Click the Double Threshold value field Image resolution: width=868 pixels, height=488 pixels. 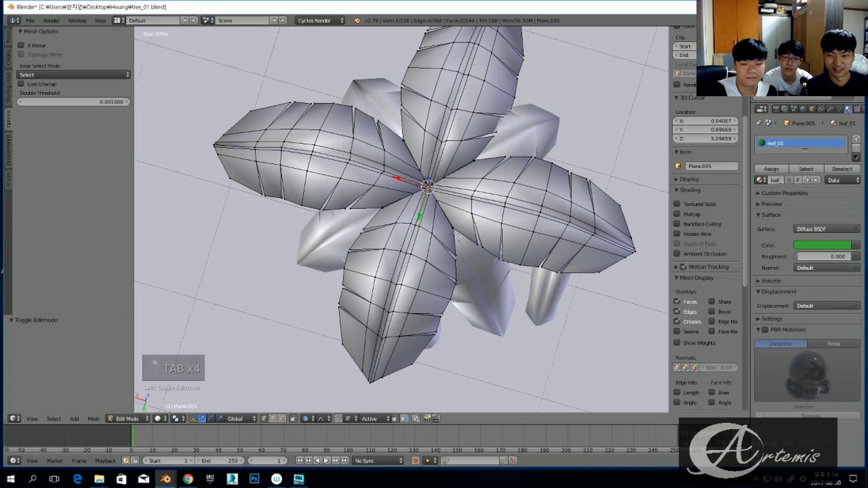point(74,102)
